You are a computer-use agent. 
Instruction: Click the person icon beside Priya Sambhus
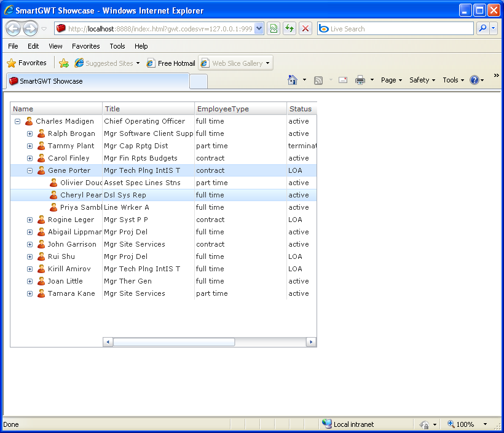click(53, 207)
